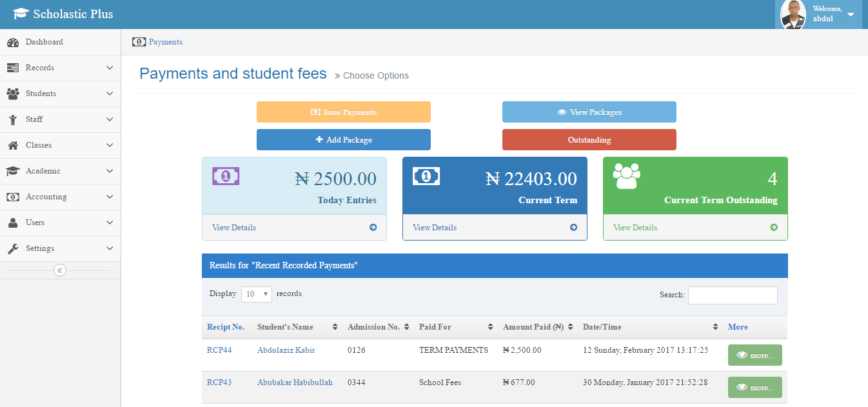This screenshot has height=407, width=868.
Task: Click the Issue Payments button
Action: [343, 112]
